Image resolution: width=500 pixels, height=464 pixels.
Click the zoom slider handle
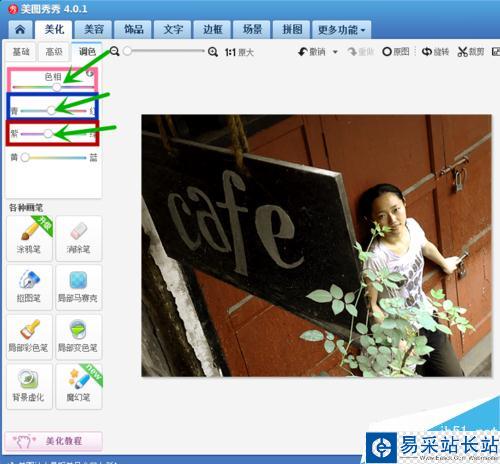coord(127,51)
